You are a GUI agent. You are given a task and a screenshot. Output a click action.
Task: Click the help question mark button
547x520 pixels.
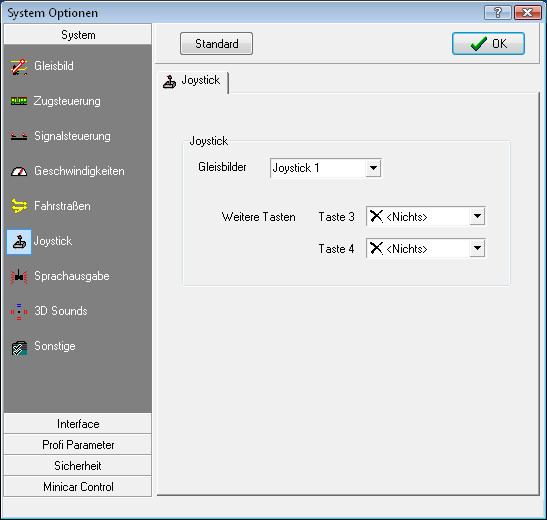click(498, 13)
